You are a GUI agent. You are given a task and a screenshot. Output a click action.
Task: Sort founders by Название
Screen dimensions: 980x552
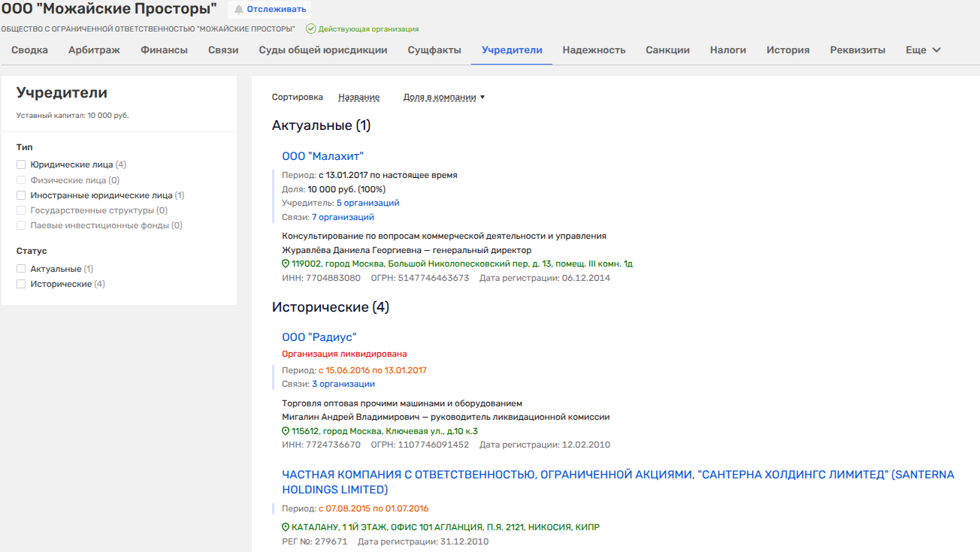[358, 98]
